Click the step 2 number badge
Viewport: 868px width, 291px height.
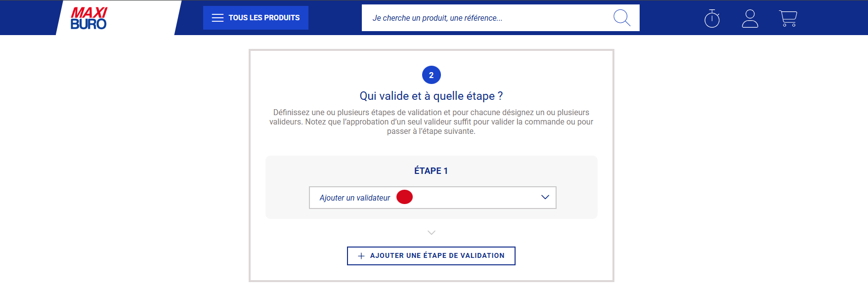[431, 75]
